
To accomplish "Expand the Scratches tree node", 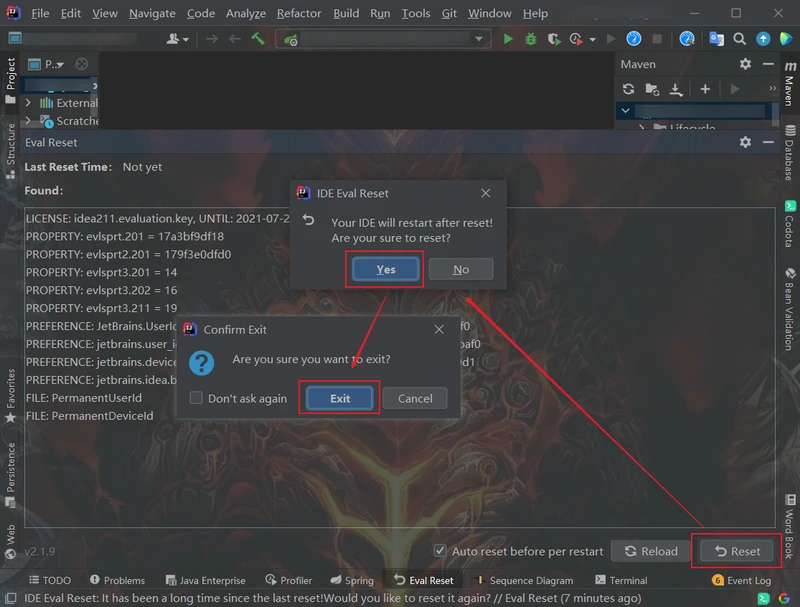I will 28,121.
